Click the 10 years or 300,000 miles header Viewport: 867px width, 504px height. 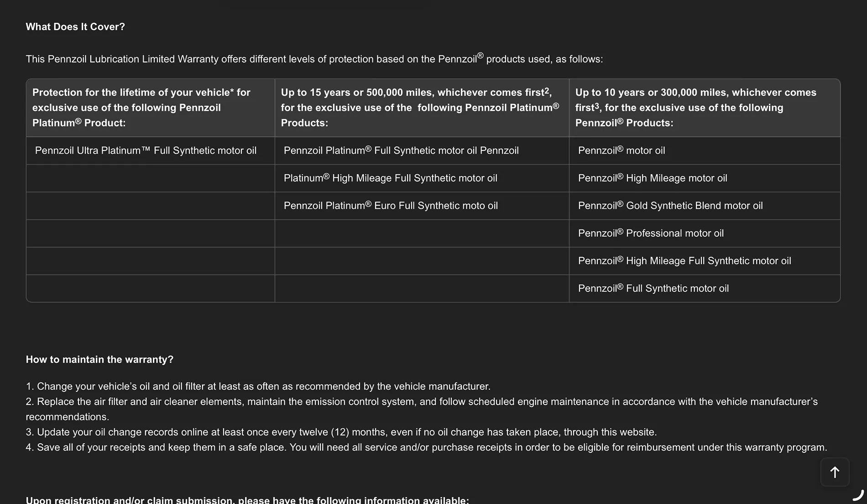(x=705, y=108)
